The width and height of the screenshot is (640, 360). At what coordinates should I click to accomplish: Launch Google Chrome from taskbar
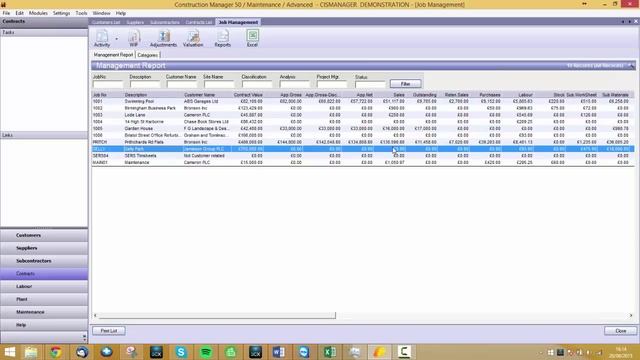tap(56, 352)
